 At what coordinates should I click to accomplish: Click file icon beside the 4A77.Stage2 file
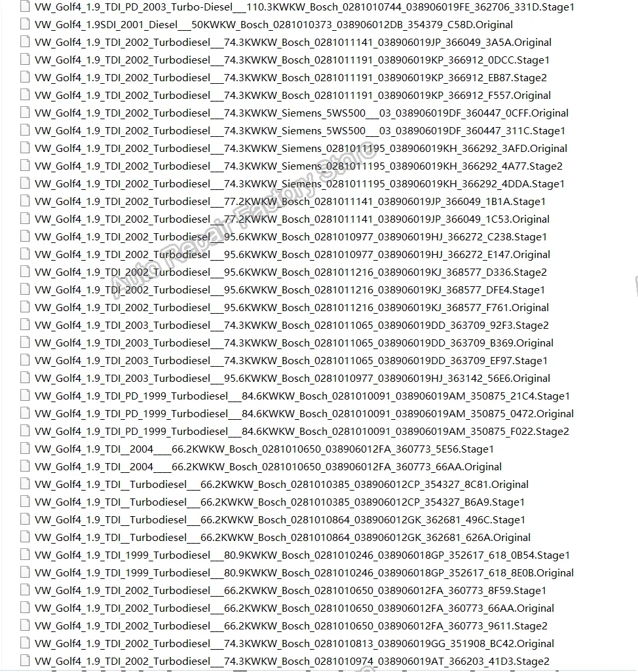25,166
